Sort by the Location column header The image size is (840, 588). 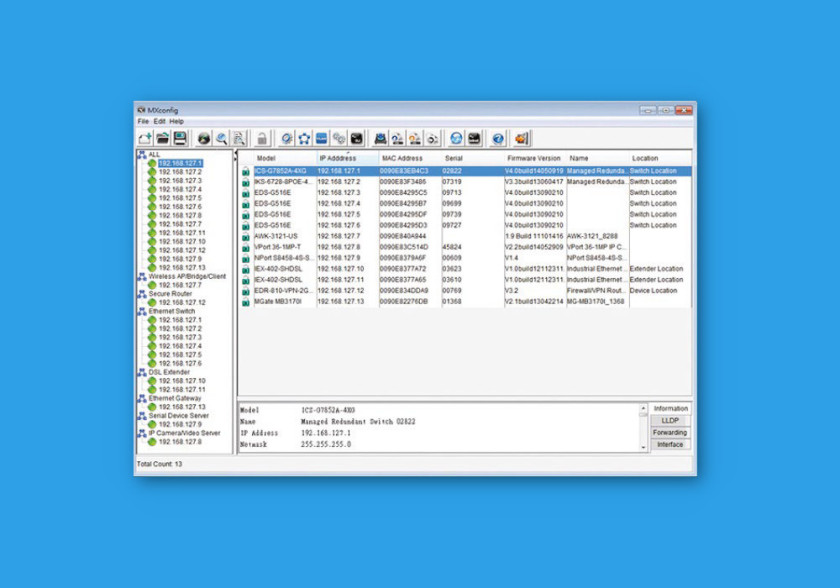[x=660, y=159]
